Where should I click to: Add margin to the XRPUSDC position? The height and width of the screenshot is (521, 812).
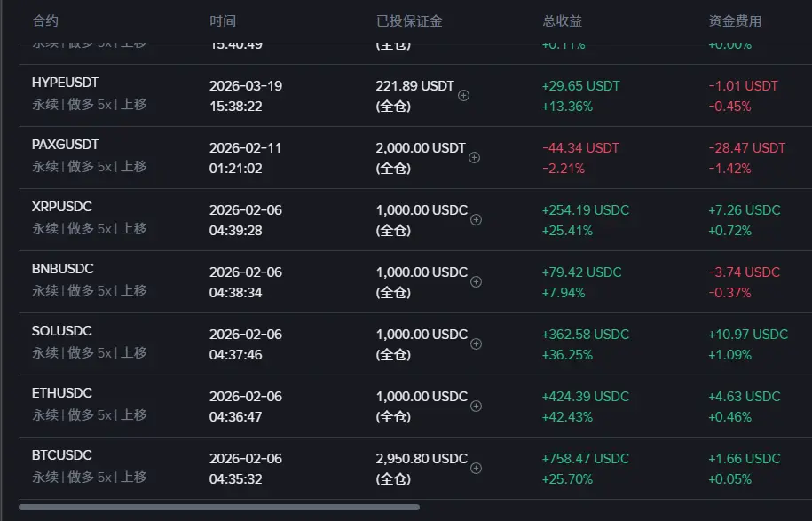point(476,219)
